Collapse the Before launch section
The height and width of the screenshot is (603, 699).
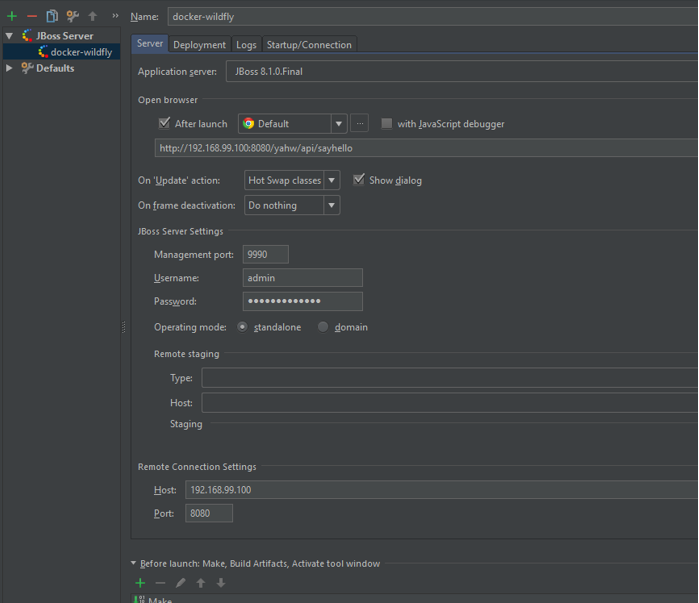[134, 564]
